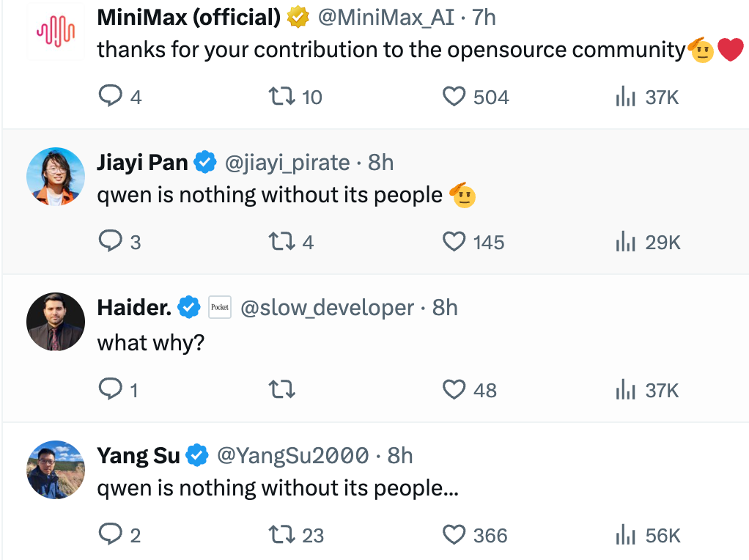
Task: Open view stats for Jiayi Pan's tweet
Action: (624, 242)
